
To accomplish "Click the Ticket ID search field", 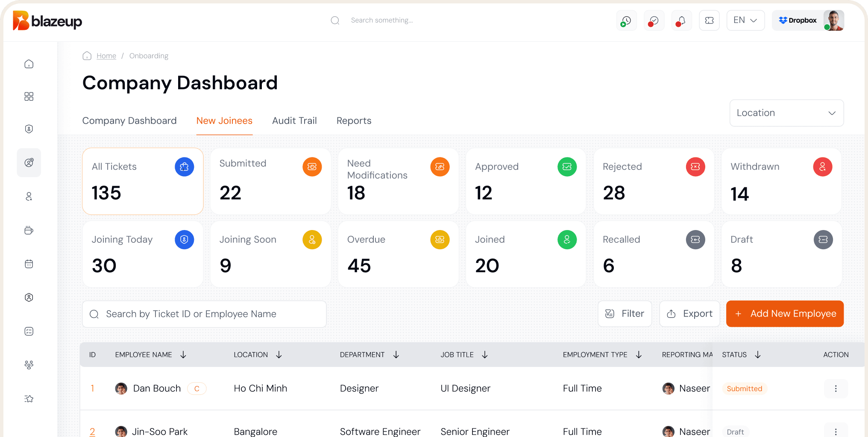I will click(x=204, y=314).
